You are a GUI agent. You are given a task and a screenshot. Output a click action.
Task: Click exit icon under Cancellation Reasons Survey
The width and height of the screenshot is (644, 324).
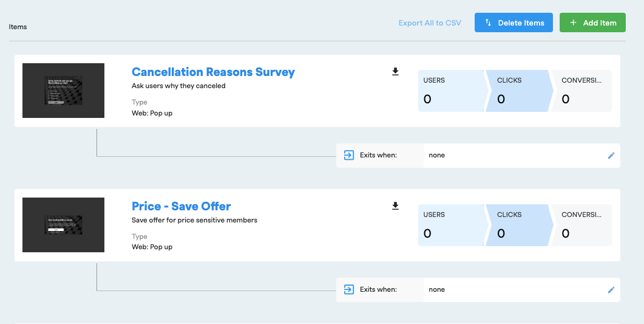tap(349, 155)
